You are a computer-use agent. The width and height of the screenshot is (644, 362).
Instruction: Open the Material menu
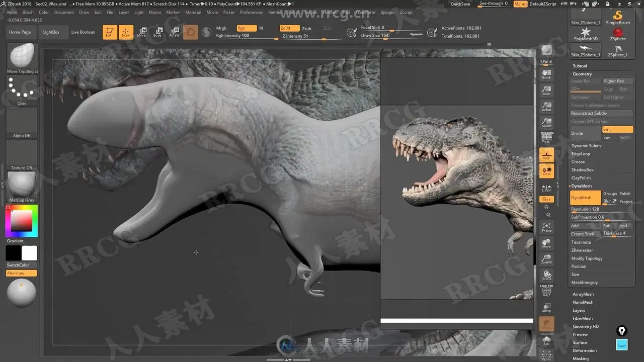click(193, 12)
